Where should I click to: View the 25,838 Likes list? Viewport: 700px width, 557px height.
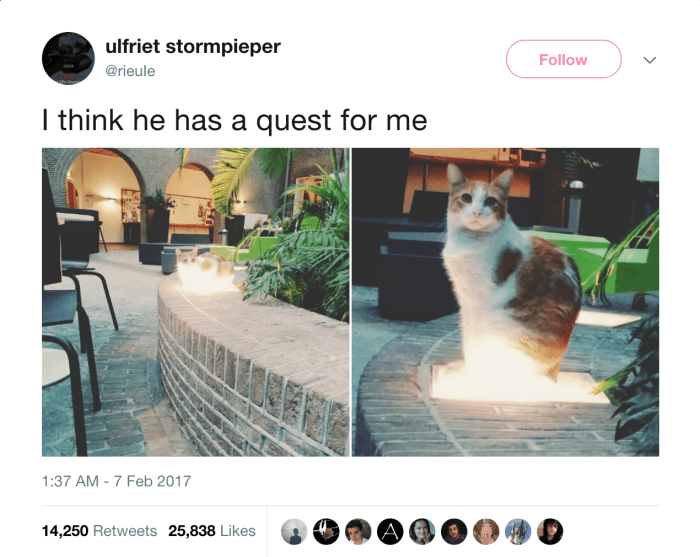click(212, 531)
